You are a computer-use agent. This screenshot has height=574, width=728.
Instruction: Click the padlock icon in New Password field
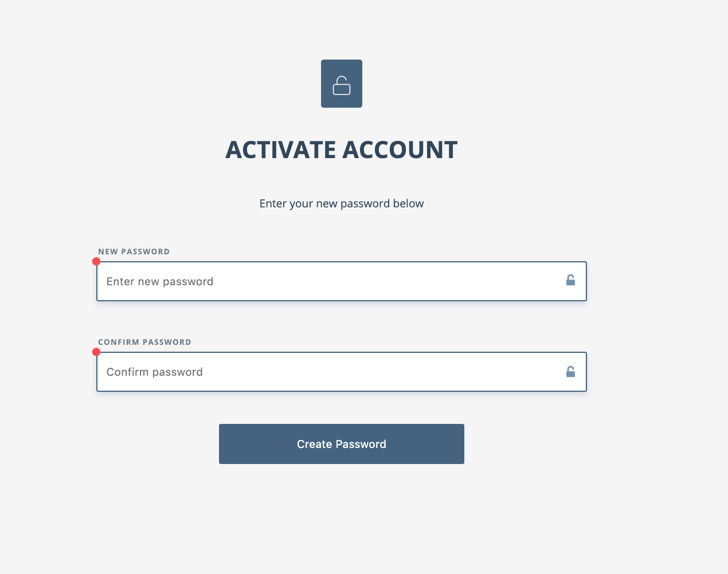[570, 280]
